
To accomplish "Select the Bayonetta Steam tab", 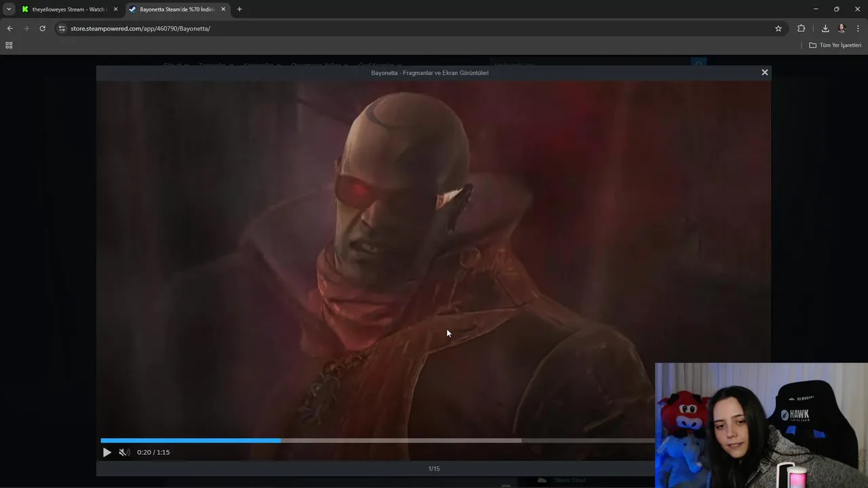I will pyautogui.click(x=176, y=9).
